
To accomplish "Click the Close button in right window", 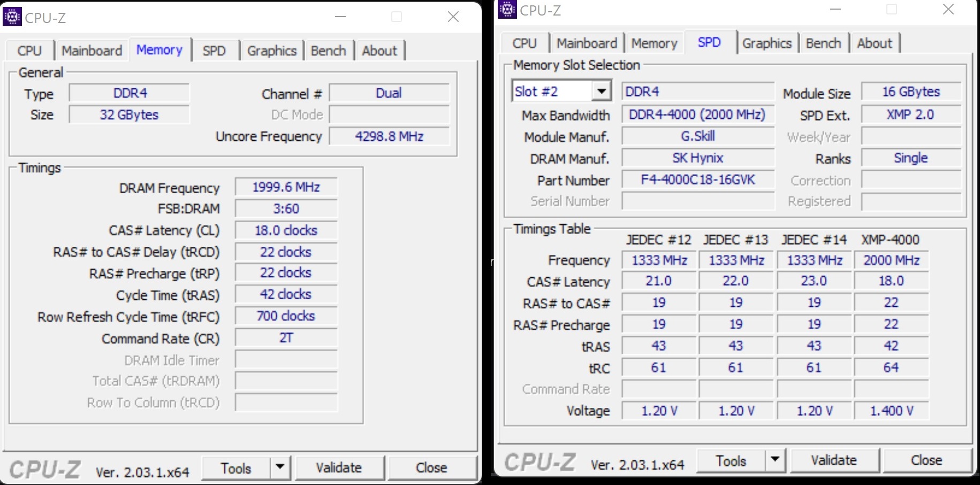I will (926, 460).
